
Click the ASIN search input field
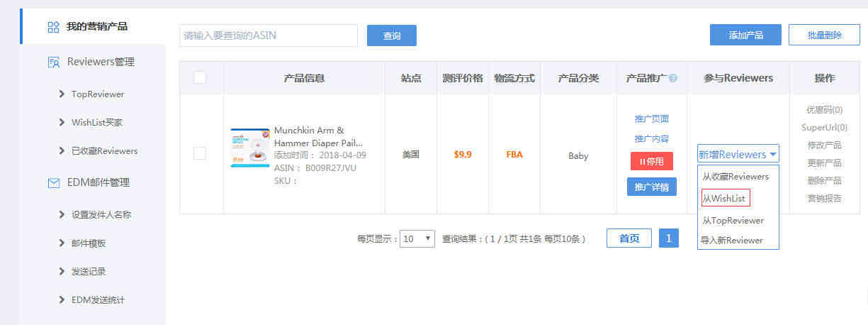pyautogui.click(x=269, y=35)
